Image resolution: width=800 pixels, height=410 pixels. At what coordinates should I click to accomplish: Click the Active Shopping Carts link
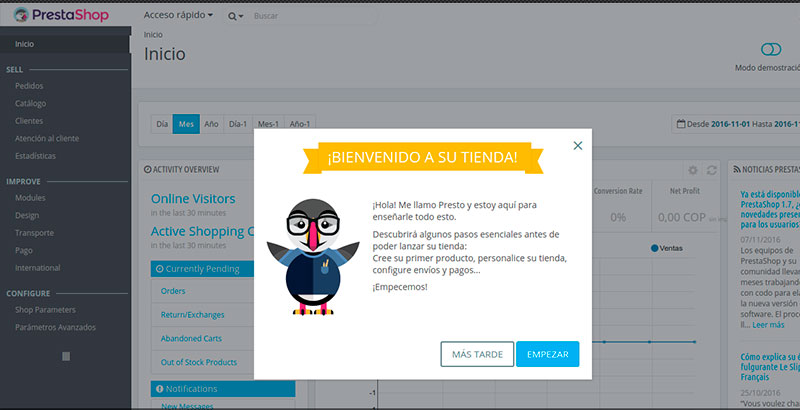tap(203, 232)
